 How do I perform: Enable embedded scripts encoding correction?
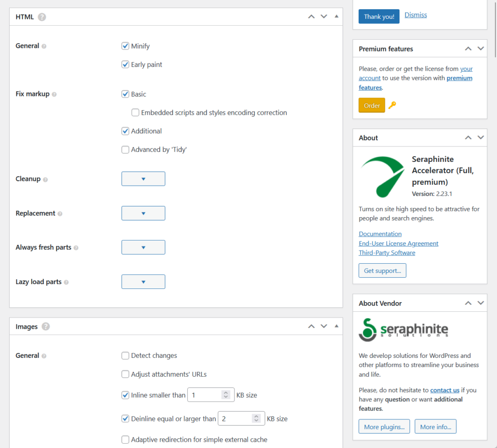click(x=135, y=112)
